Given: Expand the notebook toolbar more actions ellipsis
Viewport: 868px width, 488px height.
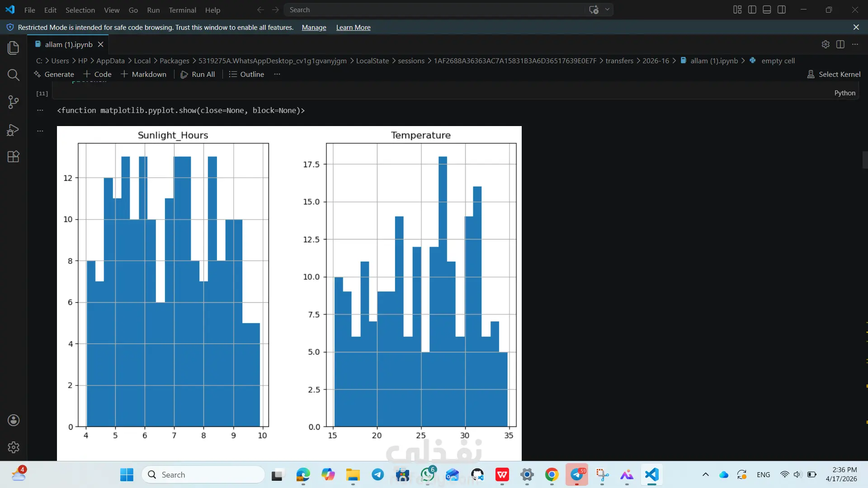Looking at the screenshot, I should (x=277, y=74).
